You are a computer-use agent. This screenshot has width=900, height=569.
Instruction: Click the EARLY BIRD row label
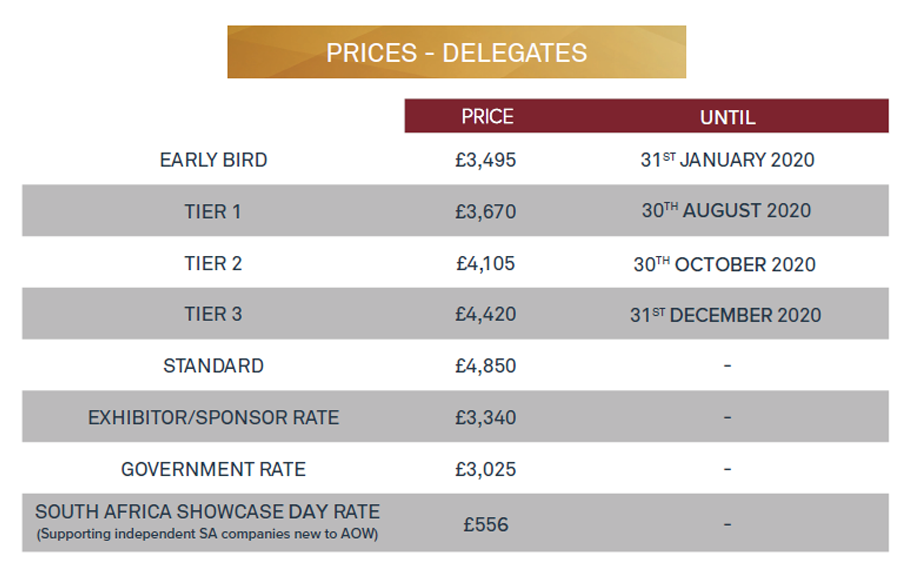click(214, 160)
